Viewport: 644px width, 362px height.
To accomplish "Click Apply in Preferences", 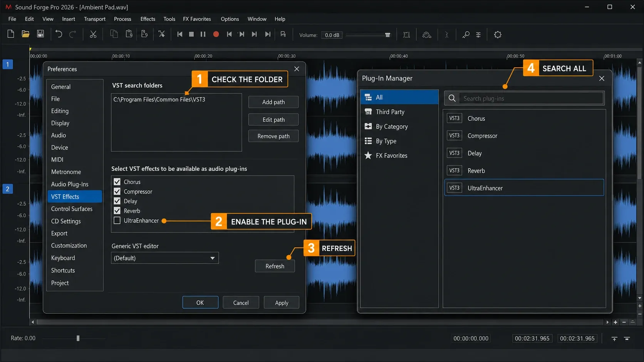I will pyautogui.click(x=282, y=302).
